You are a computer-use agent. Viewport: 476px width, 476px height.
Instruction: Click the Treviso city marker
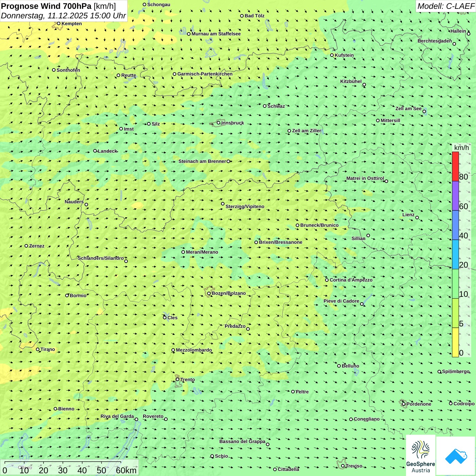coord(343,466)
